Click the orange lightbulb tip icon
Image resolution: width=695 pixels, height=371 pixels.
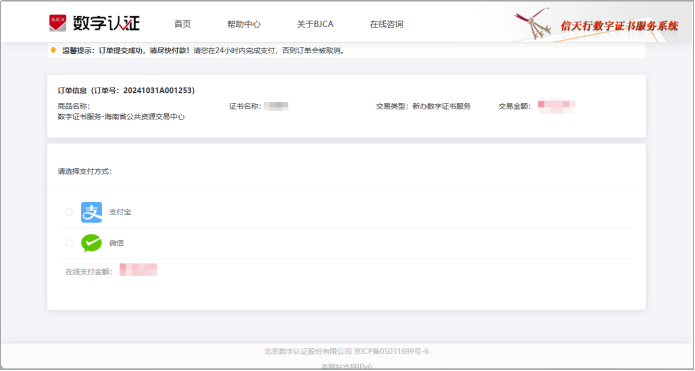(x=53, y=51)
